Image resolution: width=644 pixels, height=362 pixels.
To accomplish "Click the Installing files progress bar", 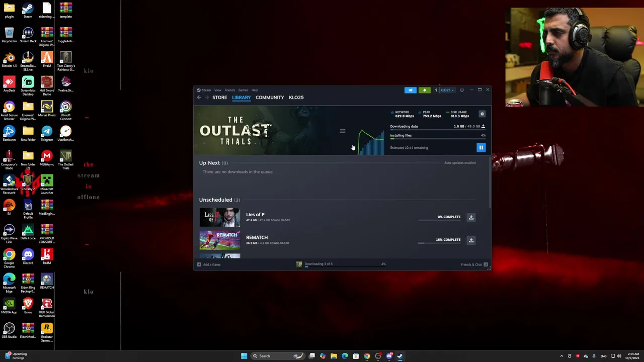I will 438,139.
